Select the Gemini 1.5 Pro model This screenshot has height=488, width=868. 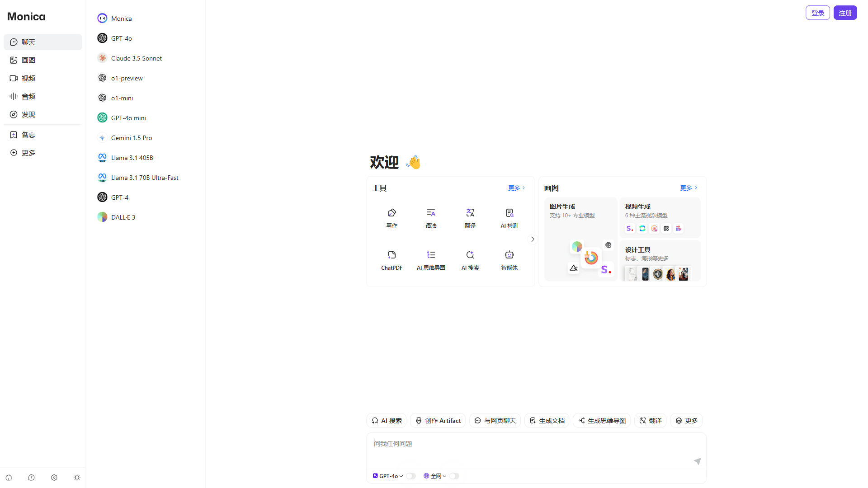click(145, 138)
